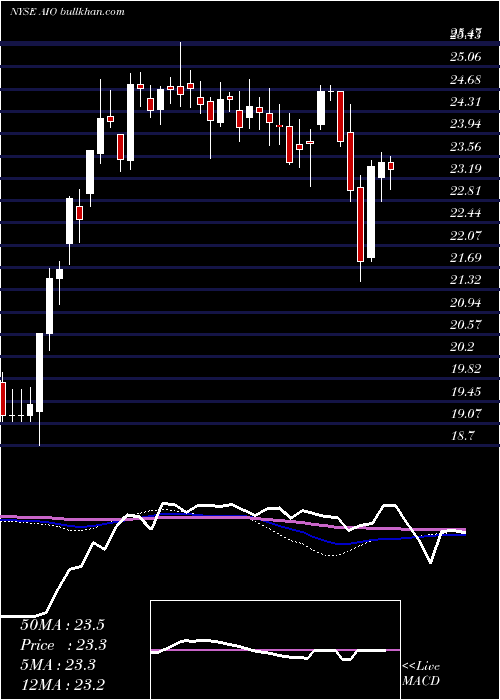Click the 'Price : 23.3' reading
500x700 pixels.
[x=62, y=645]
